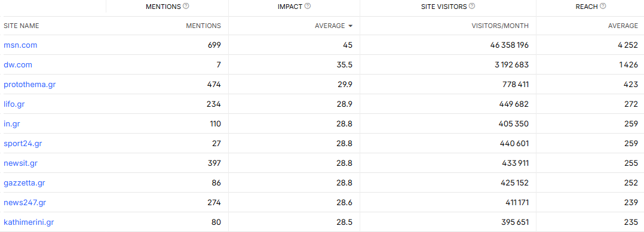Screen dimensions: 644x232
Task: Open the newsit.gr link
Action: pyautogui.click(x=20, y=163)
